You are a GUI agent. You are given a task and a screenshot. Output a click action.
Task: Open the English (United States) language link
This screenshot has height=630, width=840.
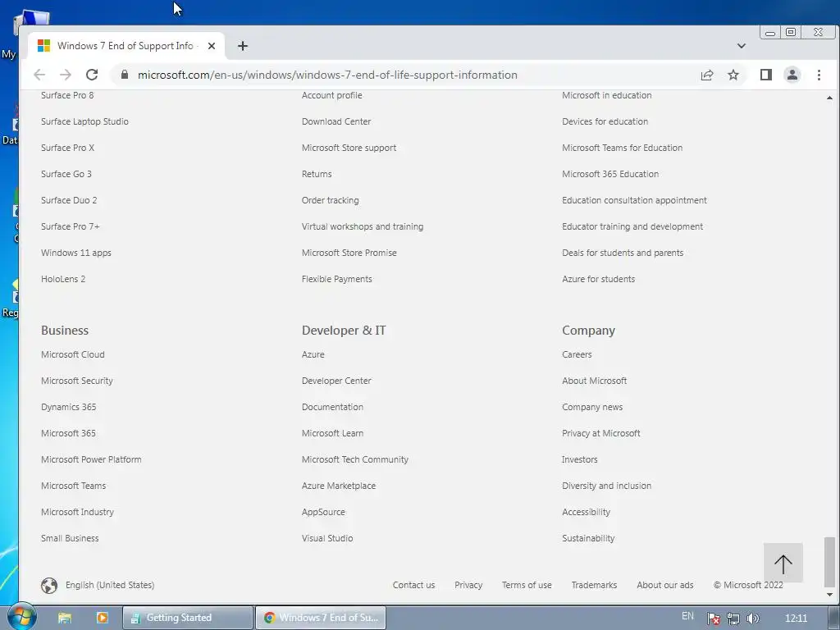tap(110, 585)
